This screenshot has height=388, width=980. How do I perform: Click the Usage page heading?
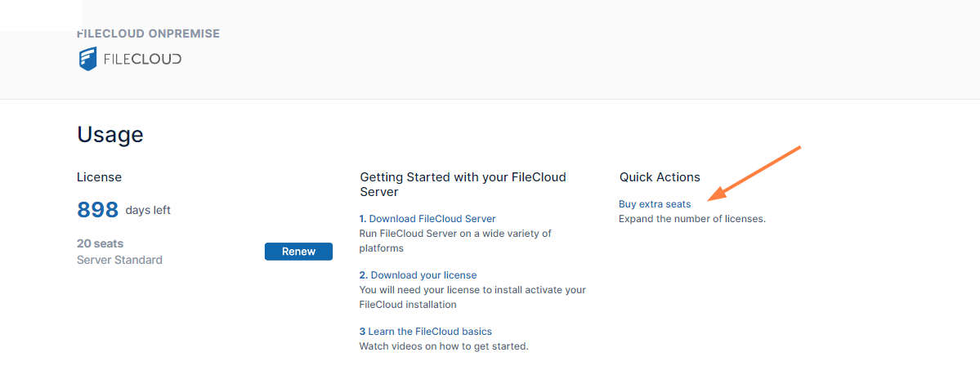[x=110, y=135]
